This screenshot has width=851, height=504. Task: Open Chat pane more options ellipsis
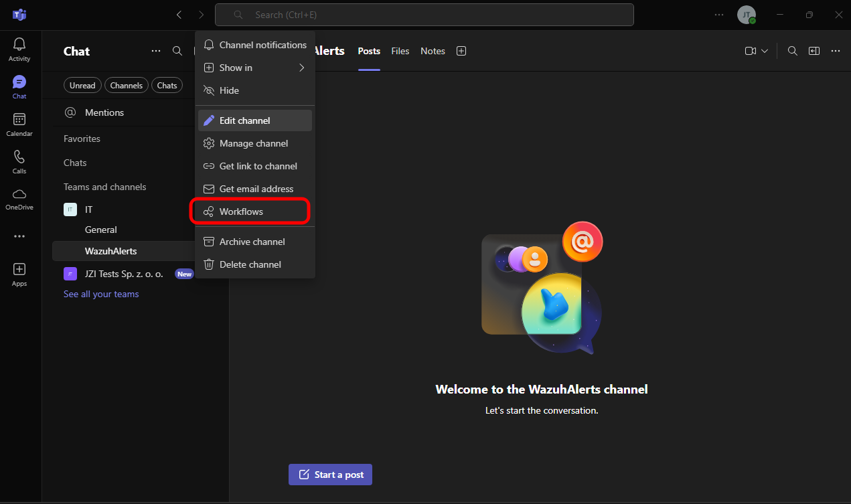point(156,51)
